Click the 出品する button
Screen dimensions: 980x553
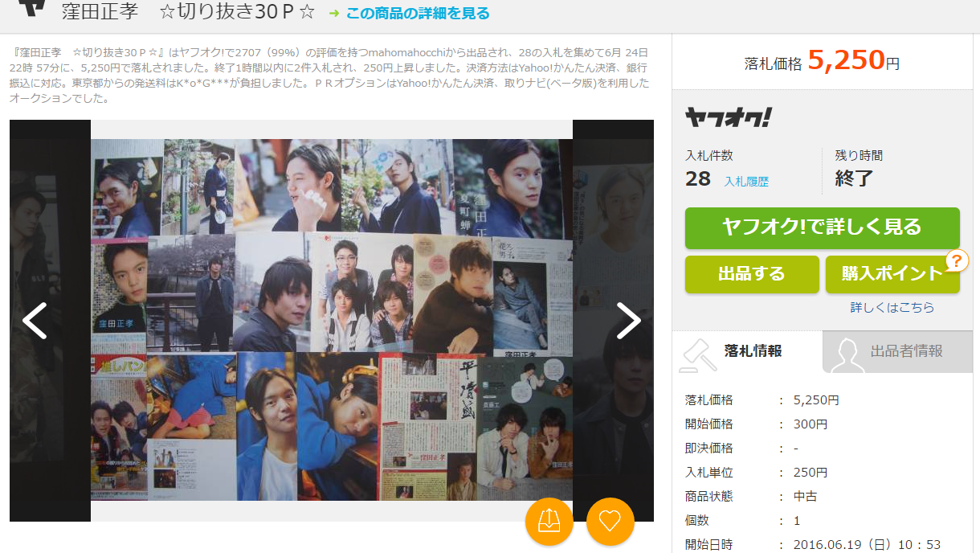(x=752, y=274)
